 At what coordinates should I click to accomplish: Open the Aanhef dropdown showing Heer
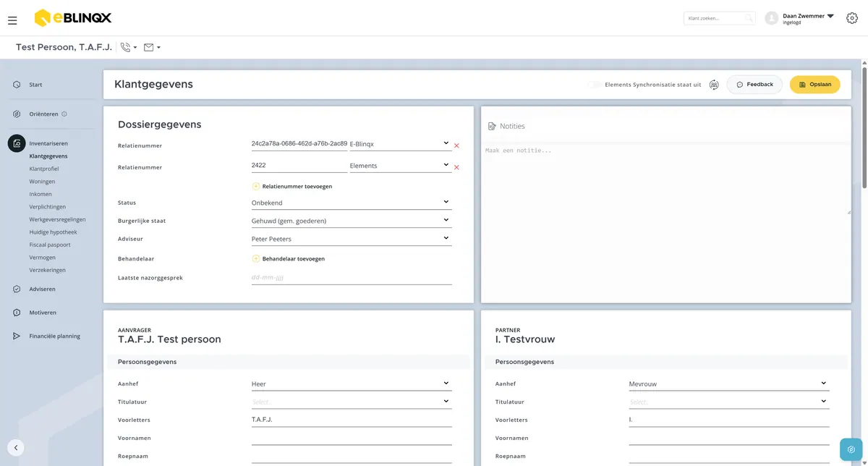pos(352,384)
